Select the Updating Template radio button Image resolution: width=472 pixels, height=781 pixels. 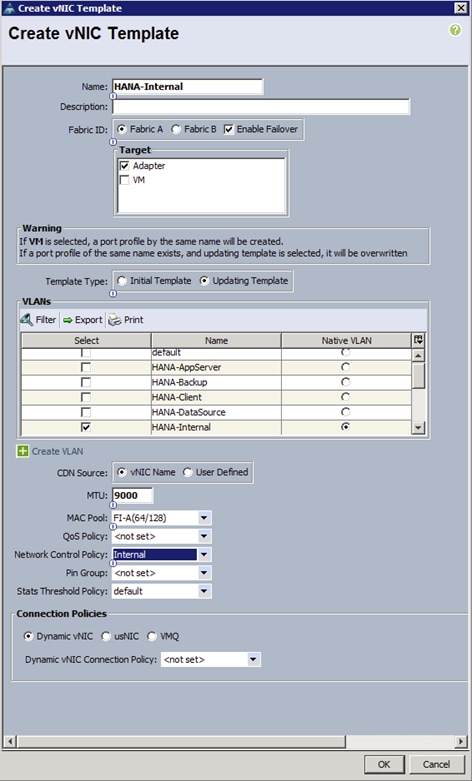click(204, 281)
